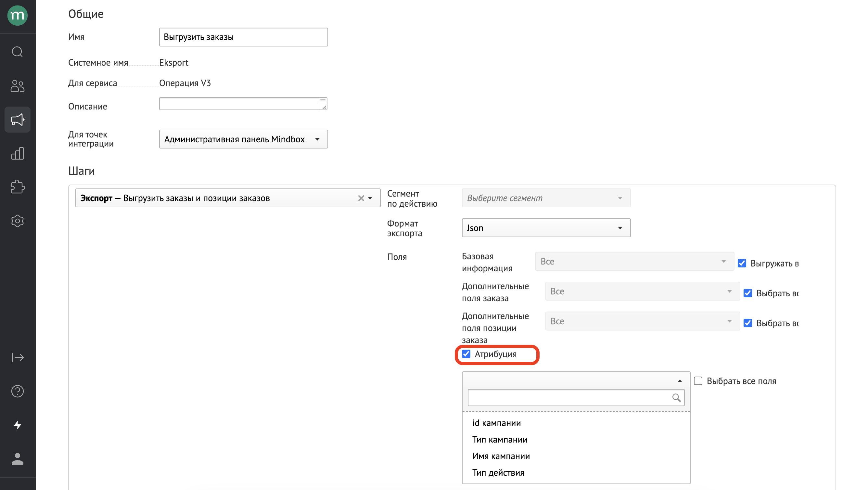The width and height of the screenshot is (868, 490).
Task: Click the Имя input field
Action: click(x=243, y=37)
